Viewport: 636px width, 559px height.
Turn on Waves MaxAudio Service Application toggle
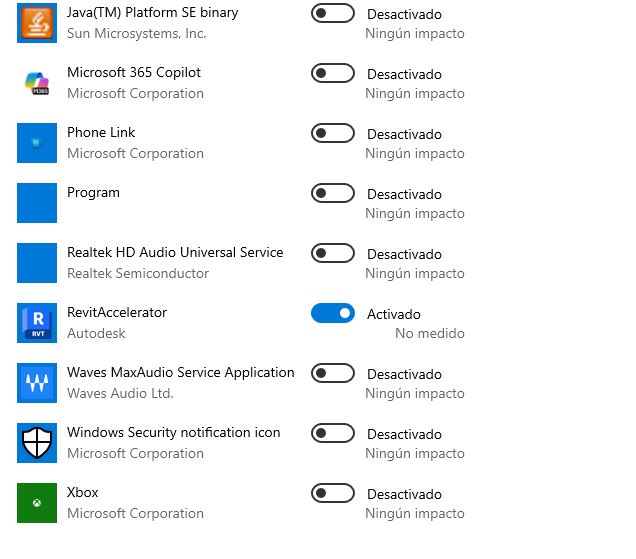coord(333,374)
